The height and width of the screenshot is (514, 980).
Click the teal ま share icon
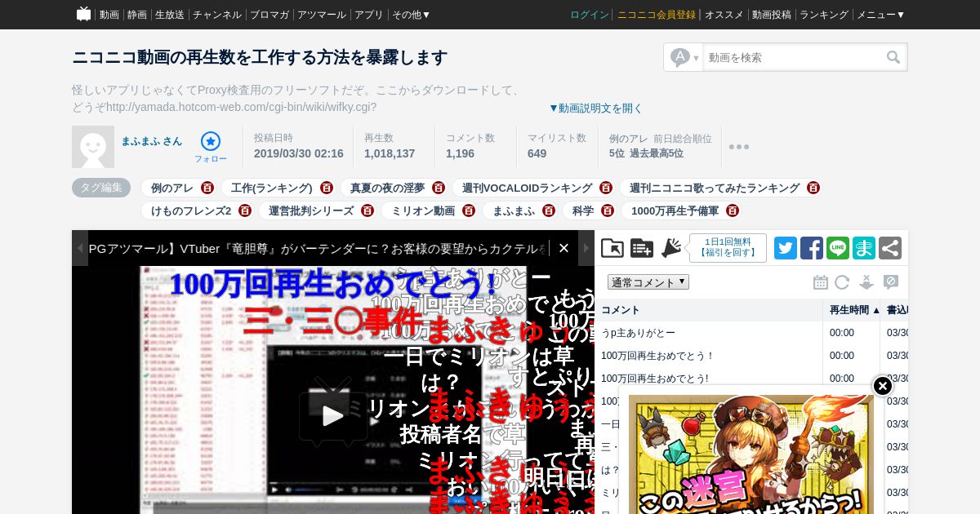864,248
